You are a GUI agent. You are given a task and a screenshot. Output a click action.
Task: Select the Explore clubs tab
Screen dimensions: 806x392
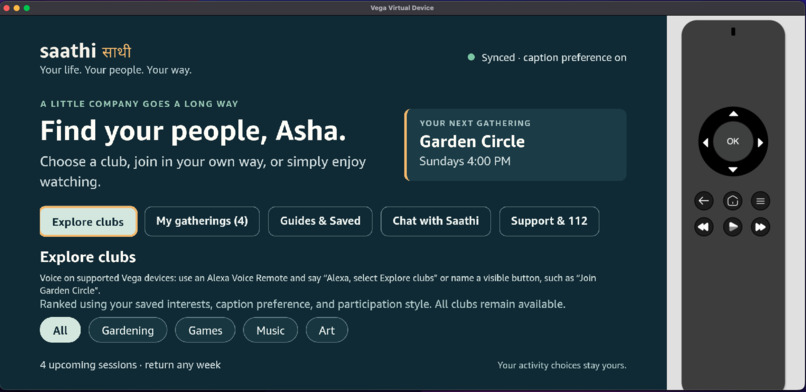88,221
